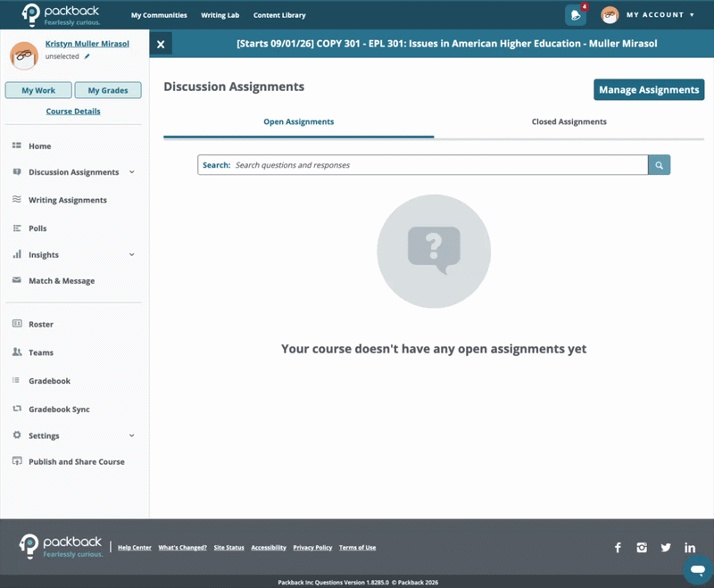Click the Roster icon
The image size is (714, 588).
click(17, 324)
